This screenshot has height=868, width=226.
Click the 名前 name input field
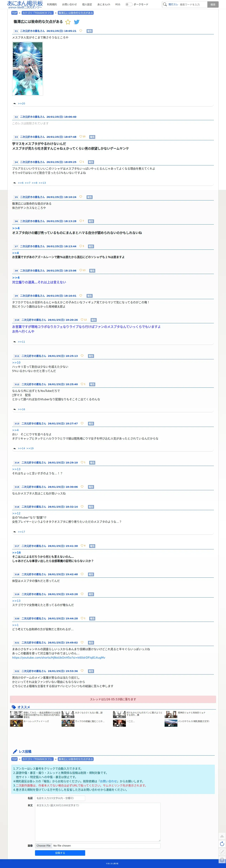point(60,798)
